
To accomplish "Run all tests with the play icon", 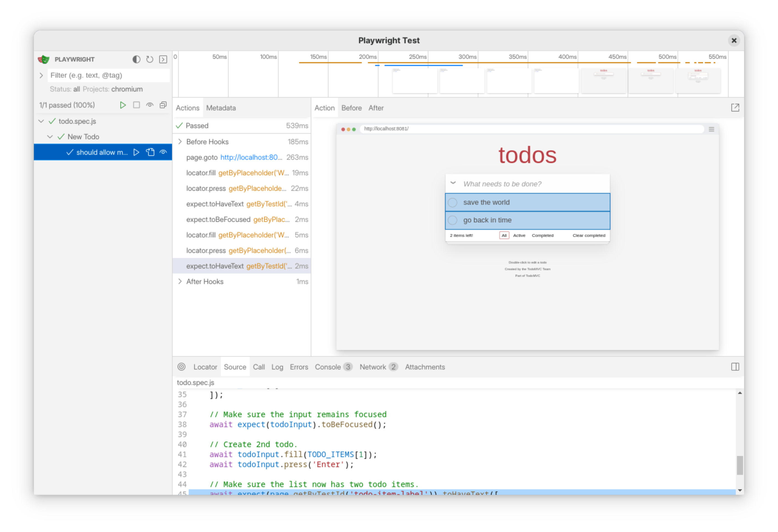I will [123, 105].
